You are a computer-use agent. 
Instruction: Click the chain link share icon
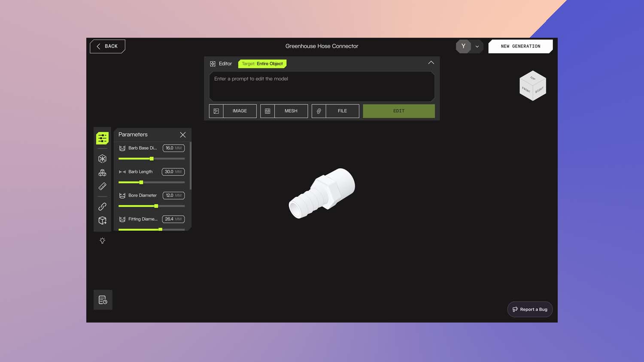tap(102, 206)
